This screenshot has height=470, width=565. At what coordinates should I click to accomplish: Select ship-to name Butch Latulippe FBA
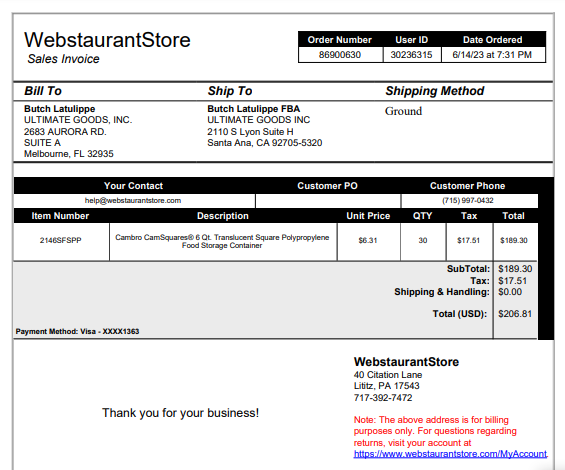pyautogui.click(x=253, y=109)
